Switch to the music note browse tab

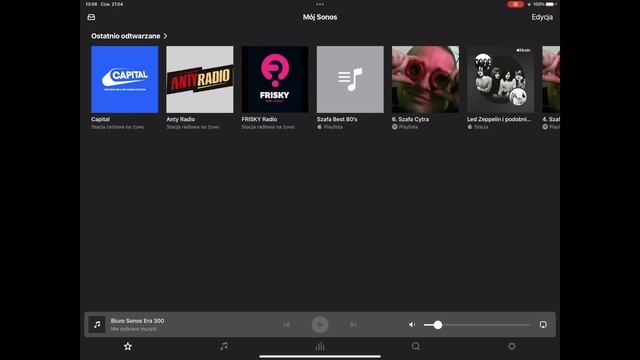point(224,347)
